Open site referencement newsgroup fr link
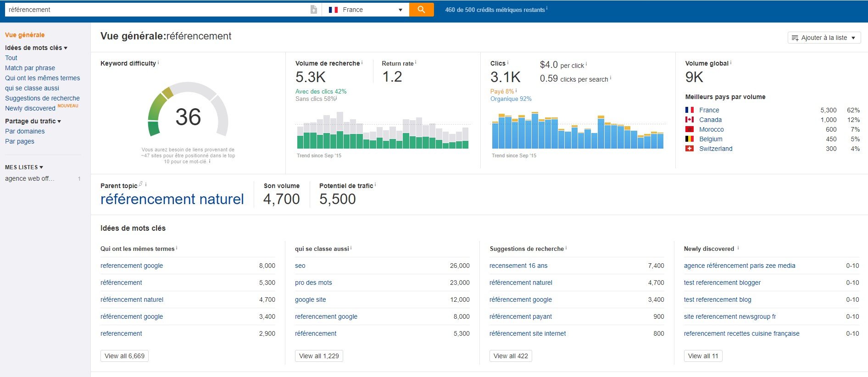The height and width of the screenshot is (377, 868). (x=730, y=316)
